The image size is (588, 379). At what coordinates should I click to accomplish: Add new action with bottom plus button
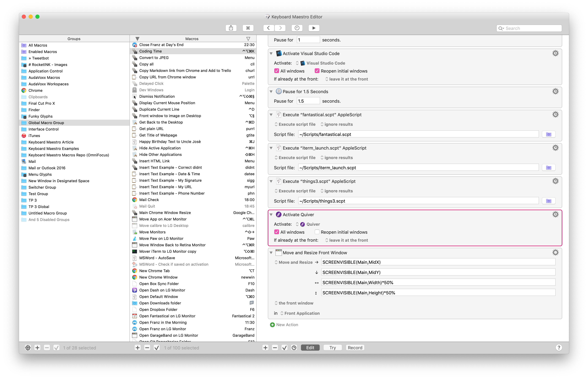click(x=265, y=348)
